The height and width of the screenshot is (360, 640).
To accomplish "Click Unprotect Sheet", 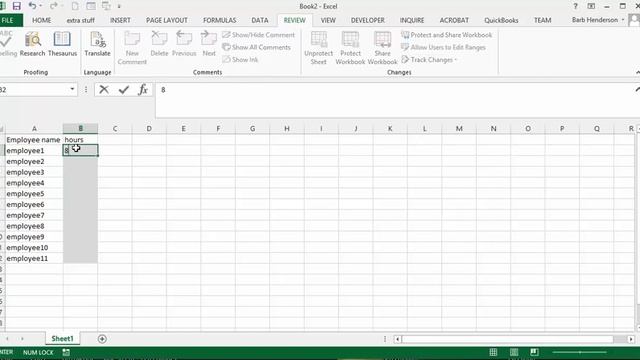I will point(318,48).
